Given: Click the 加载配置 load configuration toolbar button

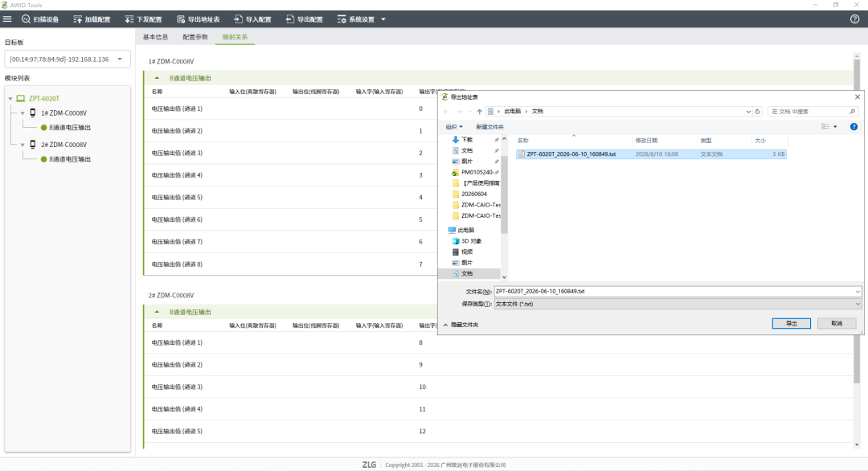Looking at the screenshot, I should pos(92,19).
